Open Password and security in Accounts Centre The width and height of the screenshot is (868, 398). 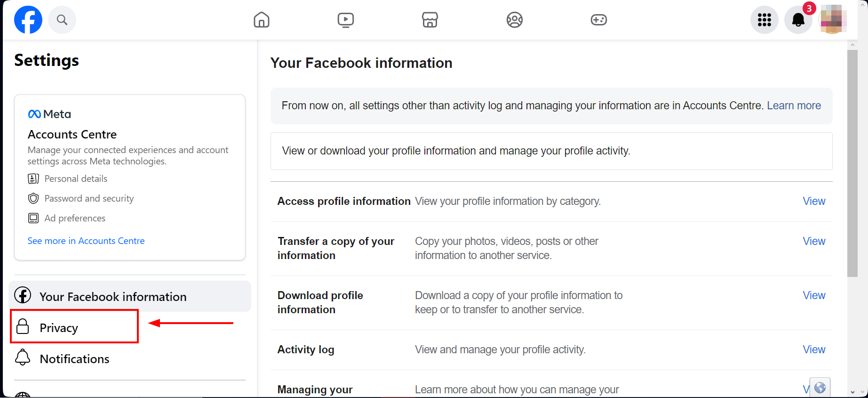tap(89, 198)
